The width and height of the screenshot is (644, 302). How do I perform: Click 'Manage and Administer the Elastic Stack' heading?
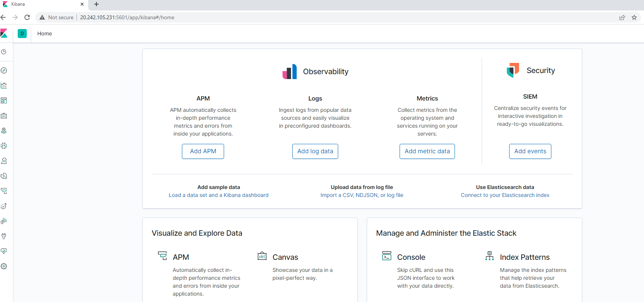click(446, 233)
